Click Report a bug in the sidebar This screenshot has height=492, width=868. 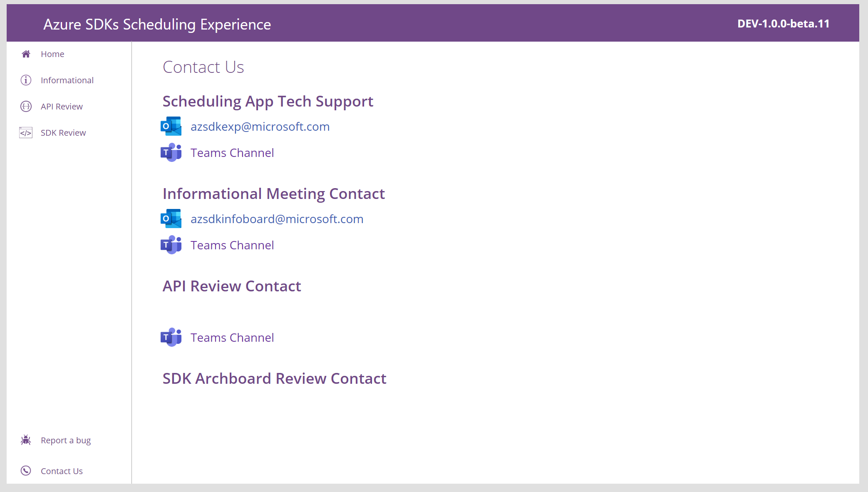(66, 440)
